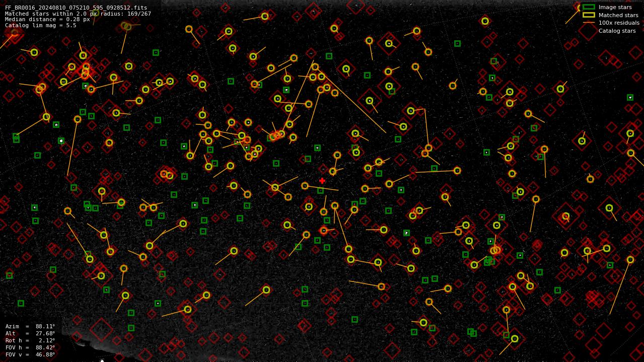Click the Alt = 27.68° readout
The image size is (644, 362).
click(30, 333)
